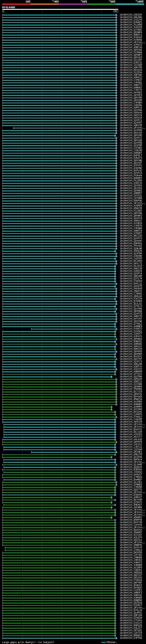Image resolution: width=146 pixels, height=644 pixels.
Task: Select hit label UniRef100_O22387
Action: [131, 60]
